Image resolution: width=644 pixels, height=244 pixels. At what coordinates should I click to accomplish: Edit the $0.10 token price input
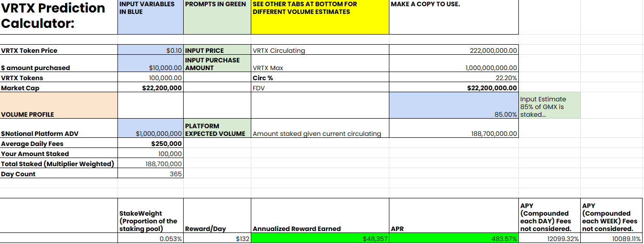[151, 50]
